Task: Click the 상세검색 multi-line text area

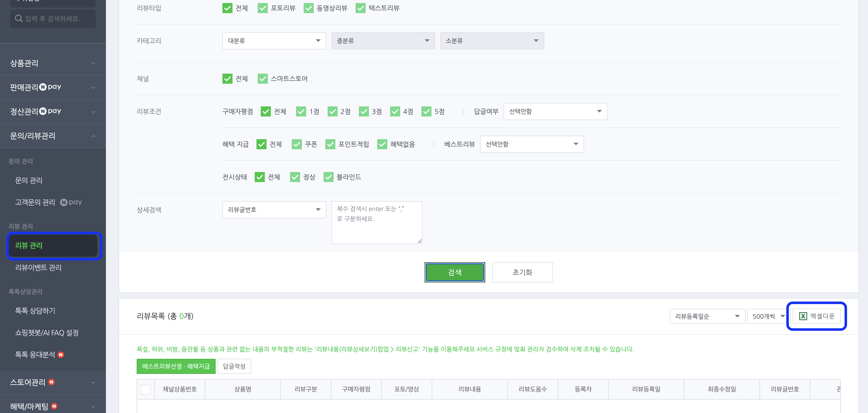Action: click(x=377, y=222)
